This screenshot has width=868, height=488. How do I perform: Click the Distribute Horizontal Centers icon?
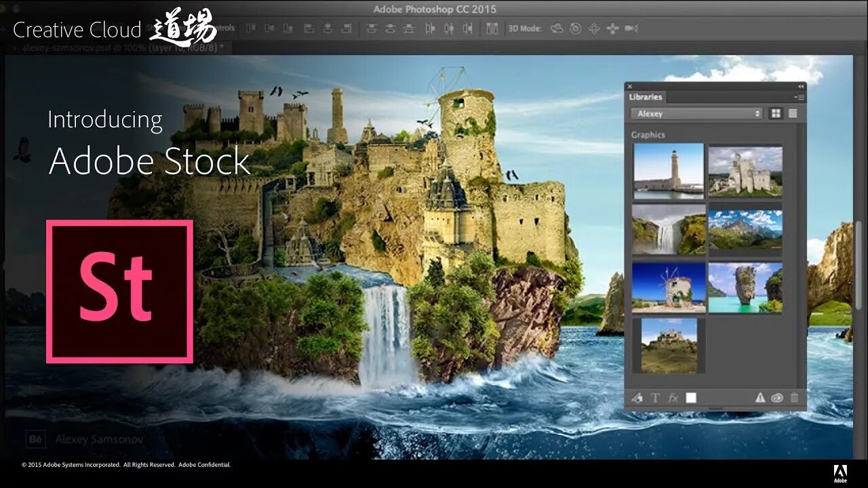pos(448,28)
